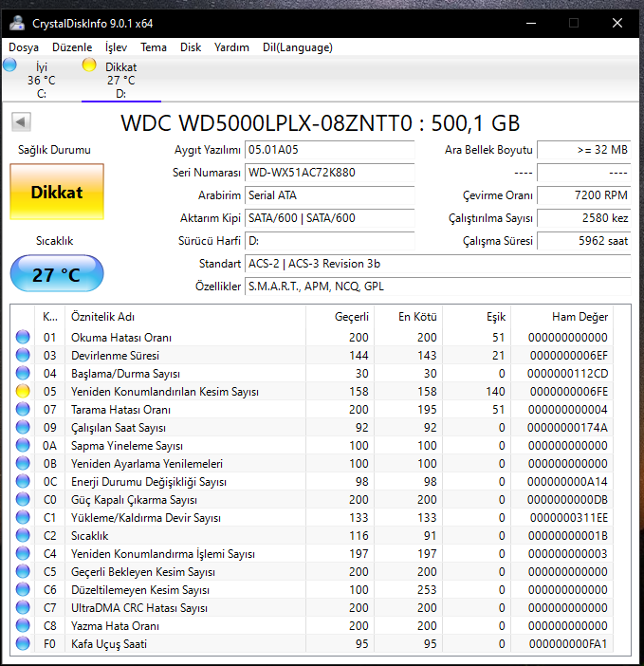Select the Düzeltilemeyen Kesim Sayısı attribute name

tap(140, 590)
